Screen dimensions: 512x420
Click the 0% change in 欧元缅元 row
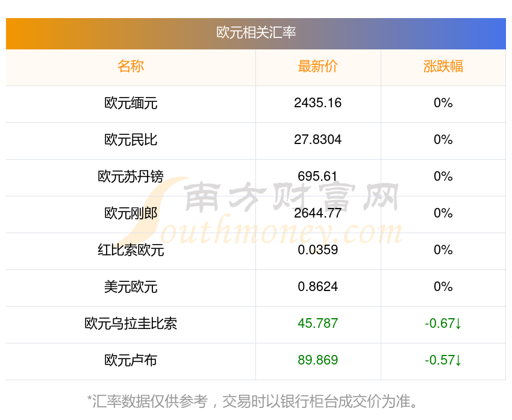pyautogui.click(x=443, y=103)
